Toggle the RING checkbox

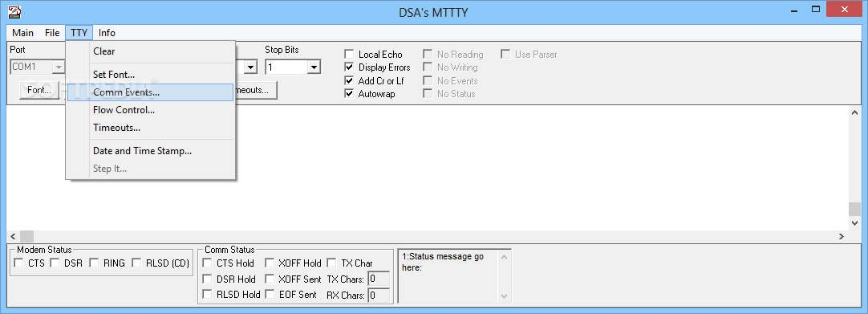94,263
